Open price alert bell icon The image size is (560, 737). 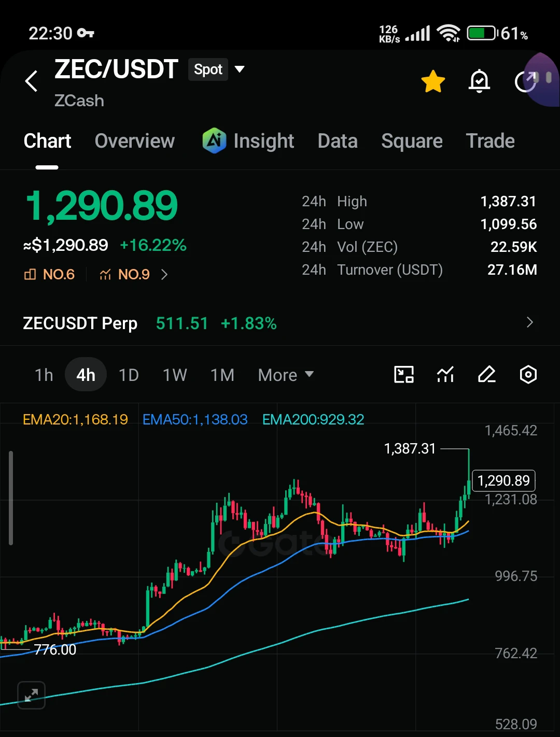(x=479, y=81)
